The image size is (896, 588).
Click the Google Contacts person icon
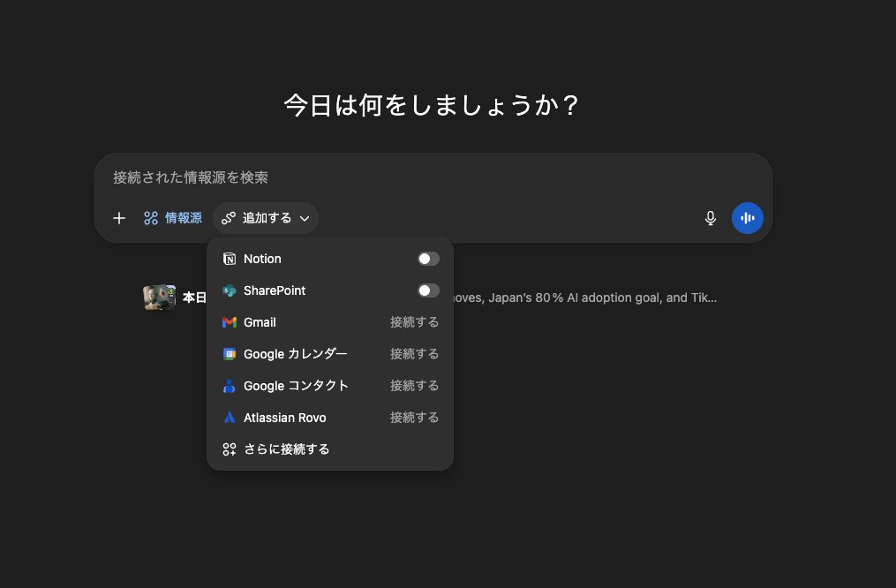[230, 387]
